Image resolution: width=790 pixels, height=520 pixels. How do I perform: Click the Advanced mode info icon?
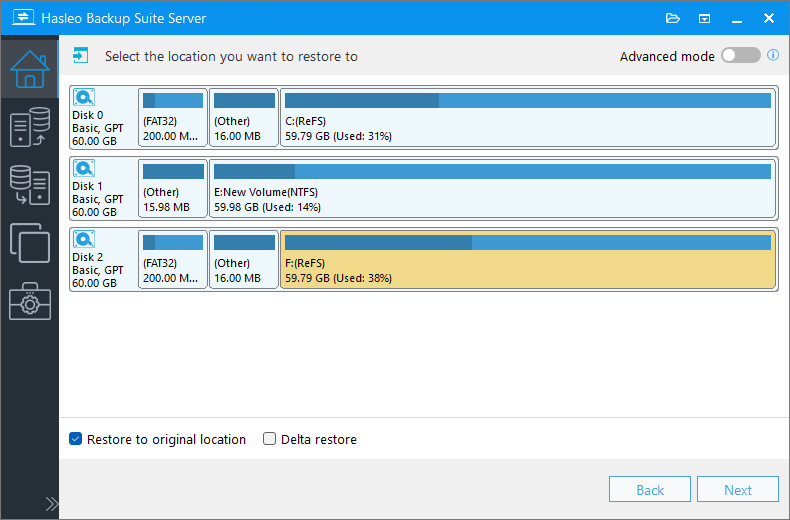pyautogui.click(x=773, y=56)
